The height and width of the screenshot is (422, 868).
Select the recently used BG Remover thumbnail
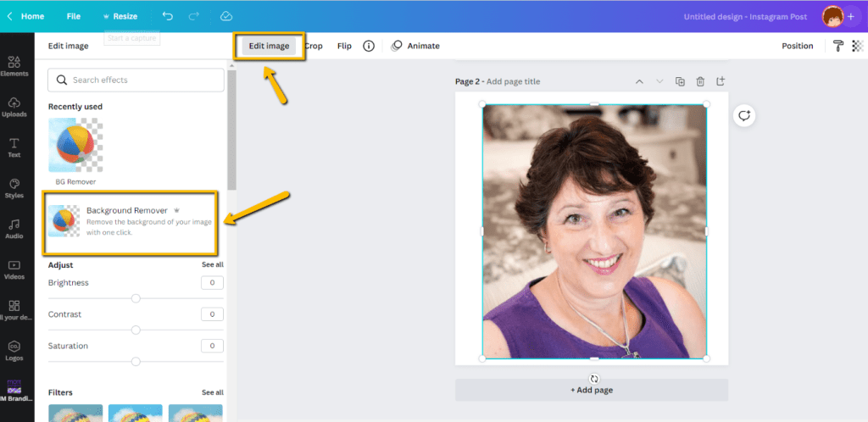[75, 145]
